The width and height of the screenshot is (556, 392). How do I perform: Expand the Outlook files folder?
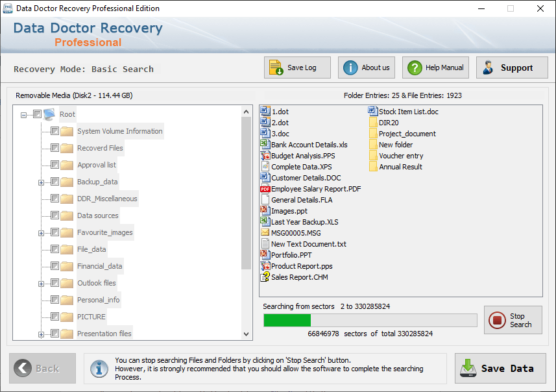(x=41, y=284)
